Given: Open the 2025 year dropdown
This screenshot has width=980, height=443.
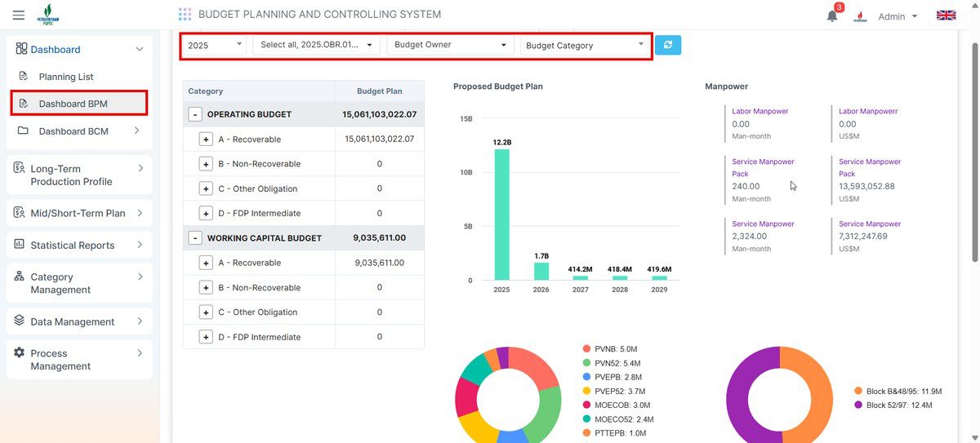Looking at the screenshot, I should pos(215,45).
